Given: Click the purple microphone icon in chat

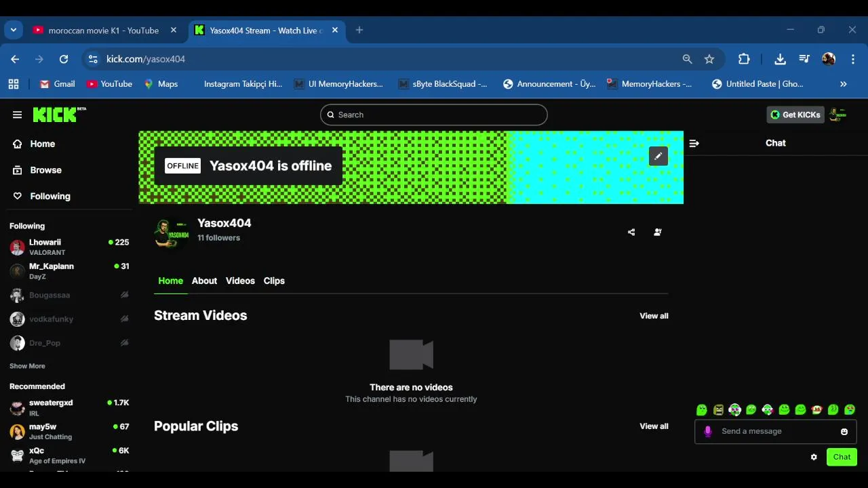Looking at the screenshot, I should pos(708,431).
